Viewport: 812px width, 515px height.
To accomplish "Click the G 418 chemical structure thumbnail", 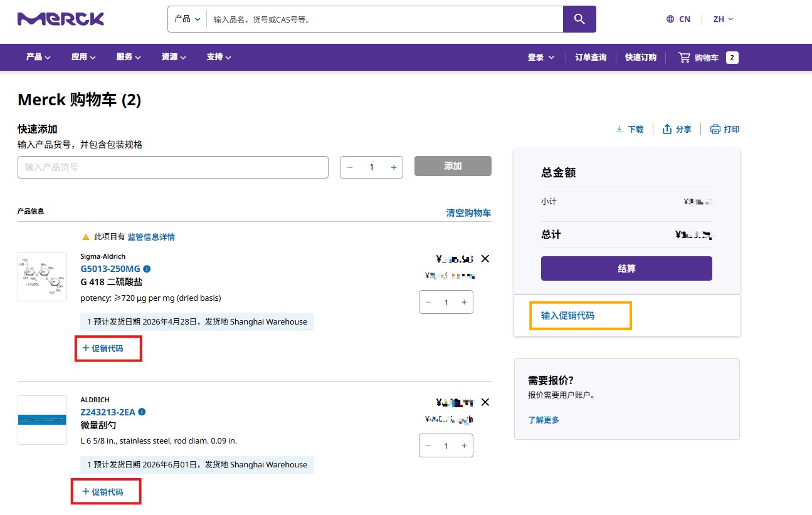I will (42, 276).
